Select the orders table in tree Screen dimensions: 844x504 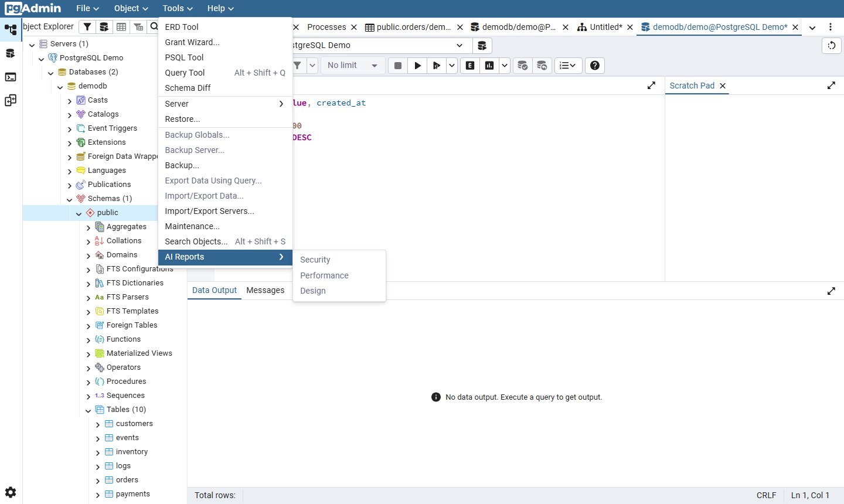pyautogui.click(x=127, y=480)
